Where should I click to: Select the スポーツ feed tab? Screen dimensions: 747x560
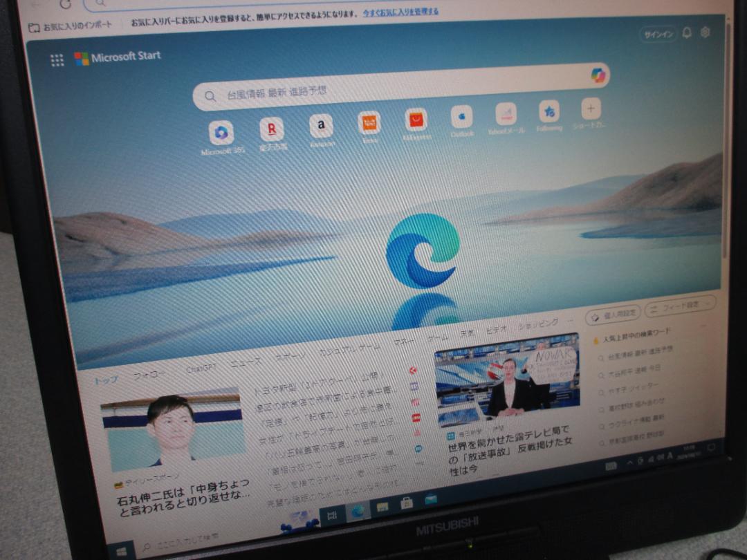[290, 357]
